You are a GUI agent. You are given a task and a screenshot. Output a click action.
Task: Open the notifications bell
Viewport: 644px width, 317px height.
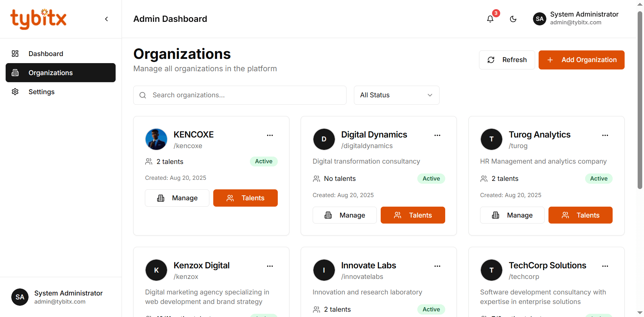[490, 19]
